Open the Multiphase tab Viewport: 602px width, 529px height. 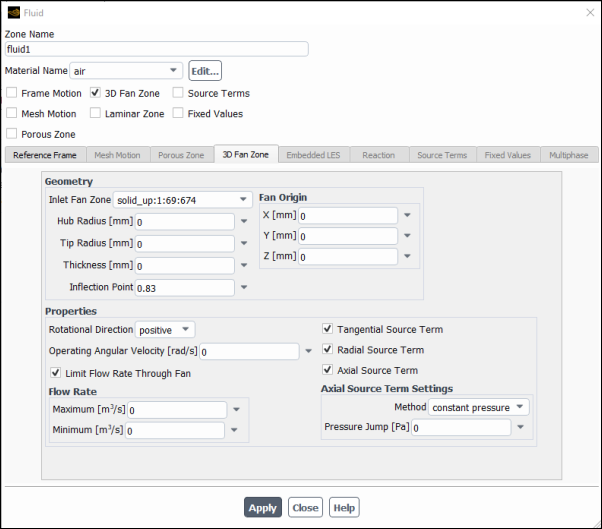569,155
